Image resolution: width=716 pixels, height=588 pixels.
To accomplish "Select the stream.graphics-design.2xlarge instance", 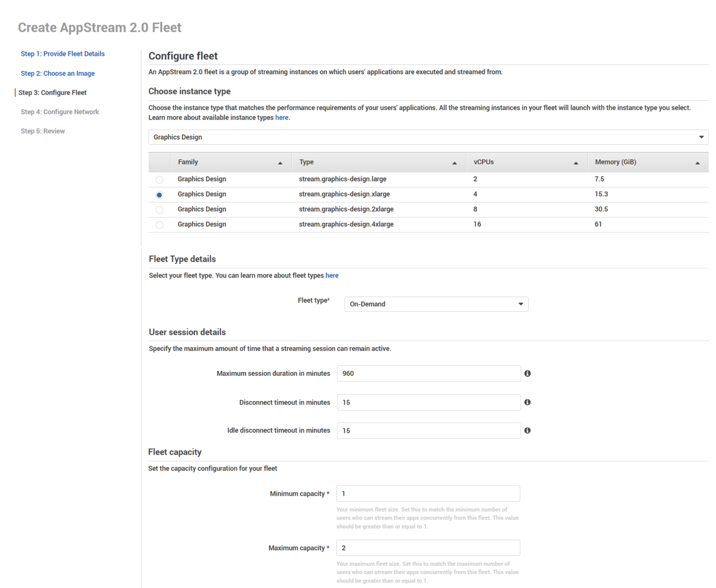I will click(159, 210).
